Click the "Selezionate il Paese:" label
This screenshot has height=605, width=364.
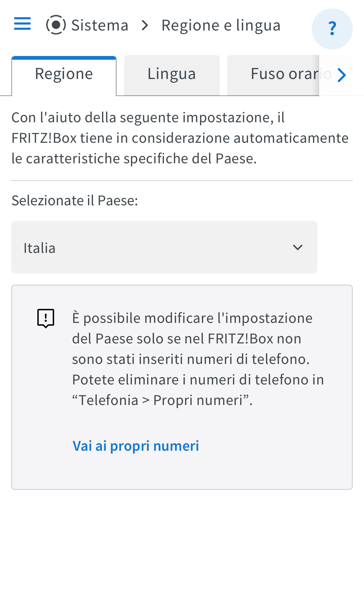[x=75, y=201]
